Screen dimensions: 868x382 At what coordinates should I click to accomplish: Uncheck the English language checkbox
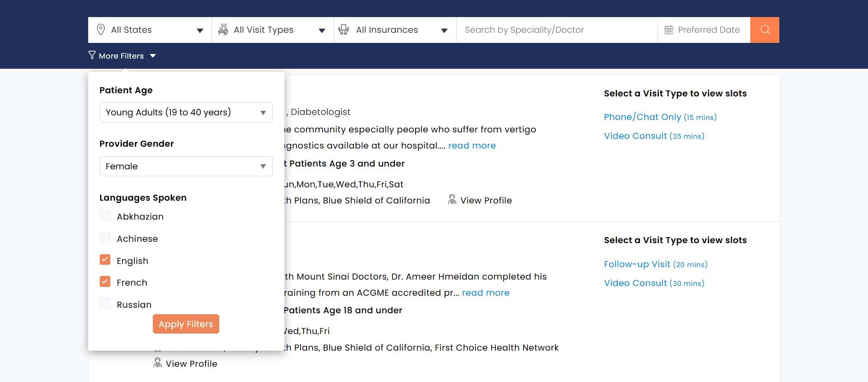click(105, 260)
